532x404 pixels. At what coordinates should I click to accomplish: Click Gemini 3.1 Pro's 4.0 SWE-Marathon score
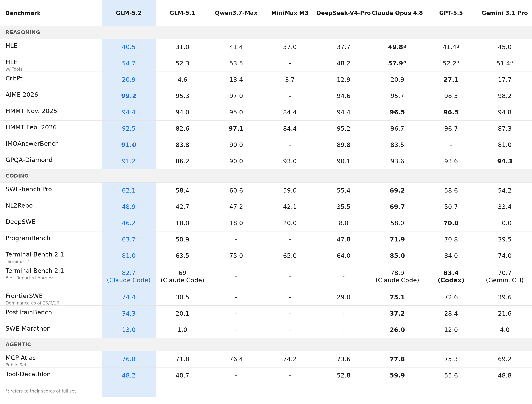point(505,330)
